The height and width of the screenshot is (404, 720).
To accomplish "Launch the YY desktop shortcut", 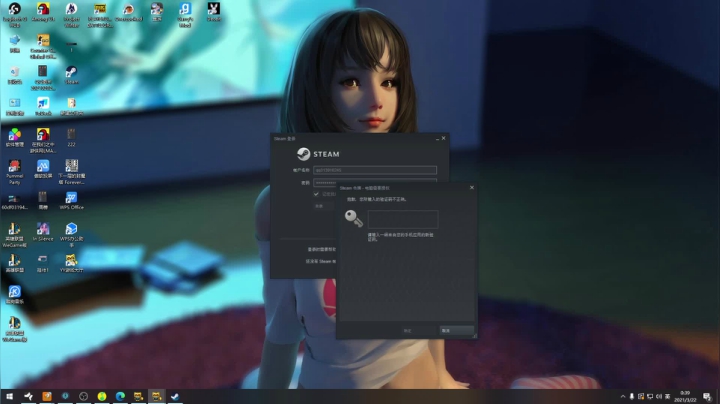I will 71,261.
